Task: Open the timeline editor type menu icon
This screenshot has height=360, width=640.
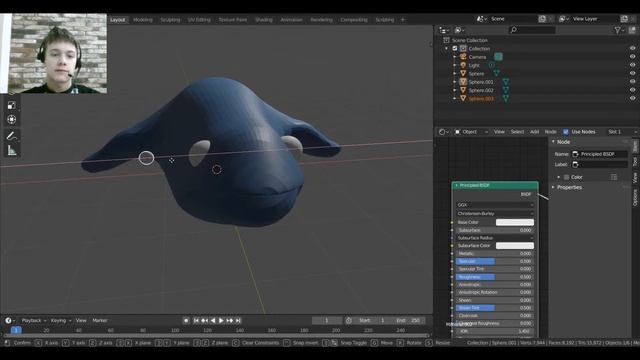Action: point(9,320)
